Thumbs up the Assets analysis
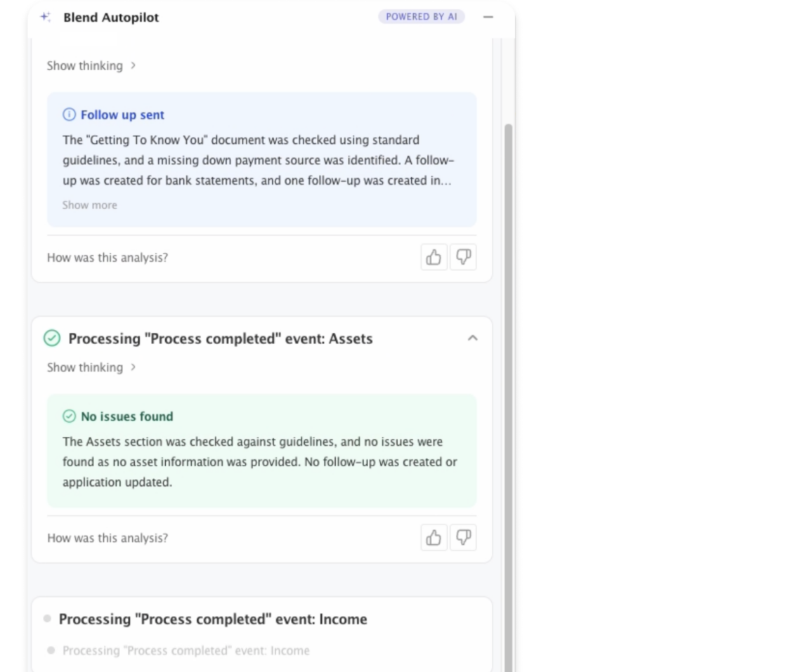This screenshot has width=787, height=672. click(x=434, y=538)
